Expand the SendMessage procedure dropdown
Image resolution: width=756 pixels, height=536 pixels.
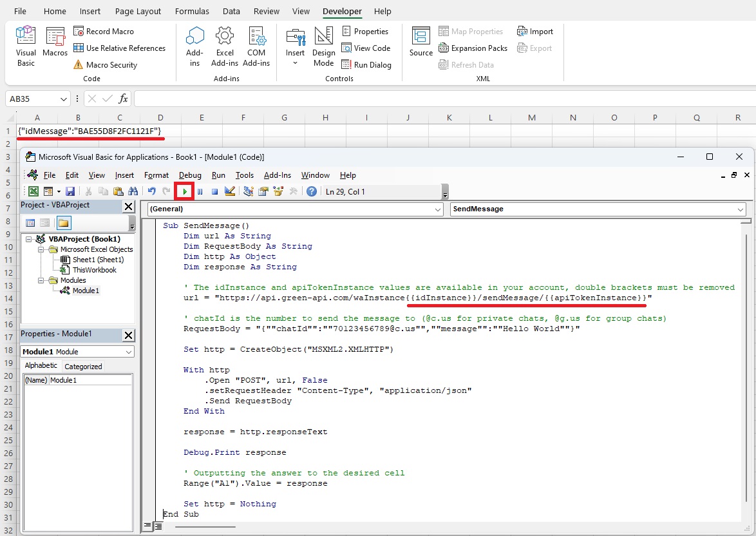[740, 209]
